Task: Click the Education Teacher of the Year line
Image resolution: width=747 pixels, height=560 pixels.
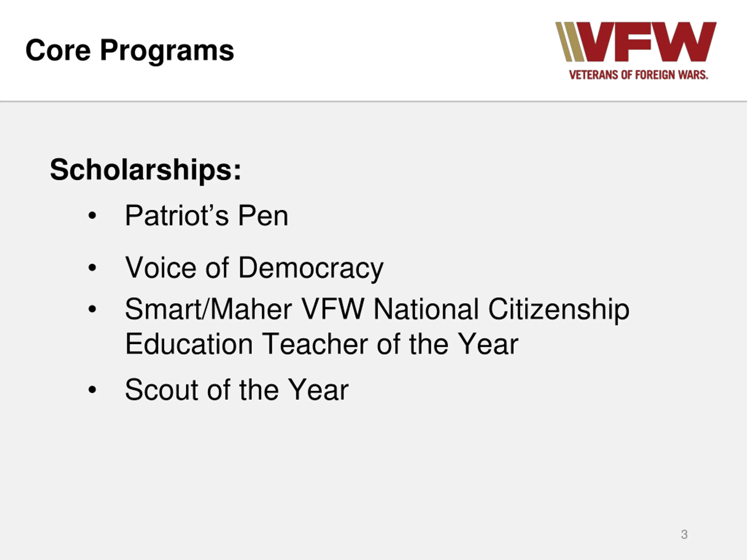Action: (322, 344)
